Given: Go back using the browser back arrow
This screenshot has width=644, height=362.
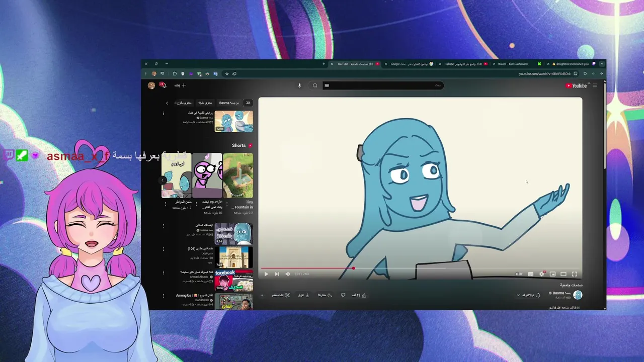Looking at the screenshot, I should coord(601,73).
